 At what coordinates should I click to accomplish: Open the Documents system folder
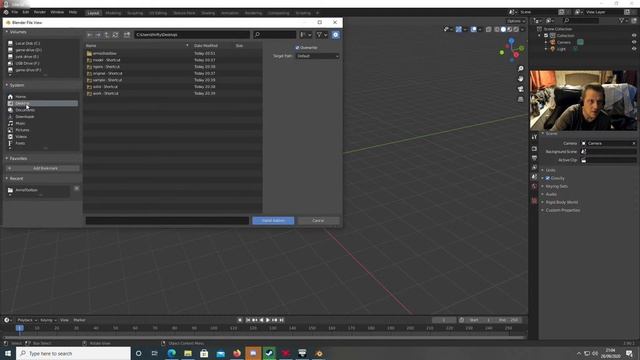point(24,110)
